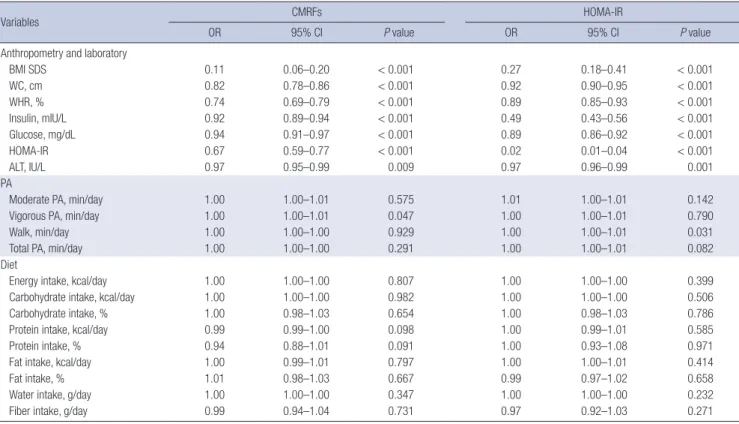Select the Insulin, mIU/L row label
739x424 pixels.
click(x=37, y=118)
